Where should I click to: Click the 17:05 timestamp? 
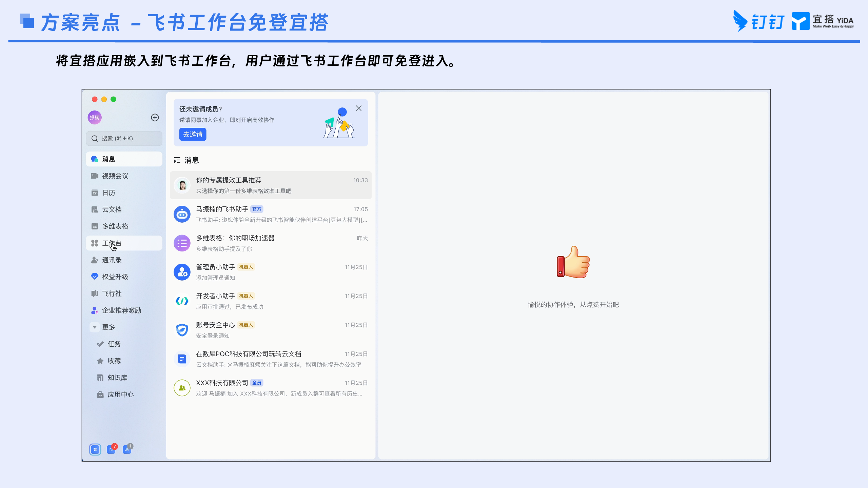point(360,209)
